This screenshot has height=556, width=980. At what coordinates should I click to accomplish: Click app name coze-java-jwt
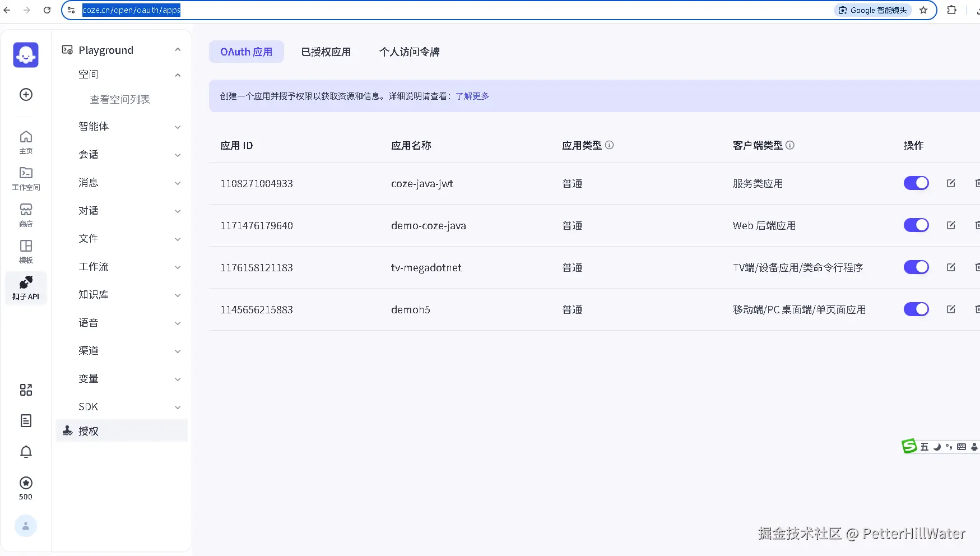point(422,184)
